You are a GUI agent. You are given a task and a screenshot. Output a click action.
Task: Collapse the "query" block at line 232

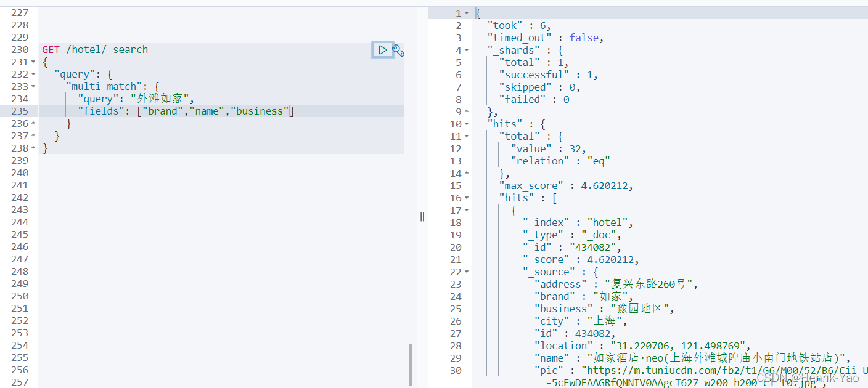(33, 75)
